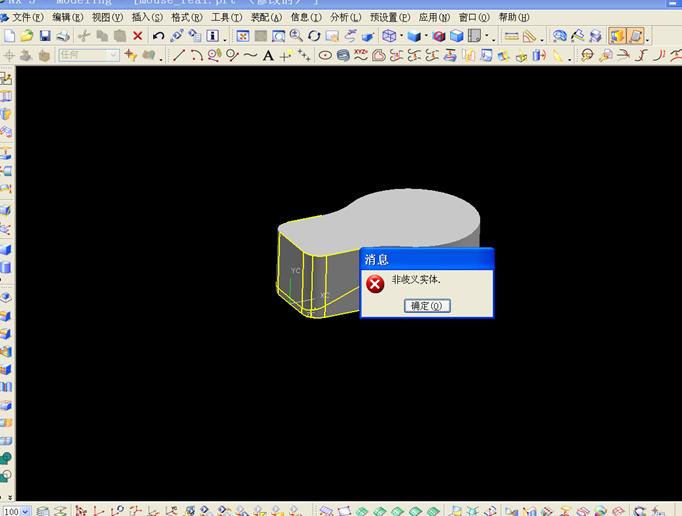The height and width of the screenshot is (516, 682).
Task: Click the green sphere icon in left toolbar
Action: (6, 458)
